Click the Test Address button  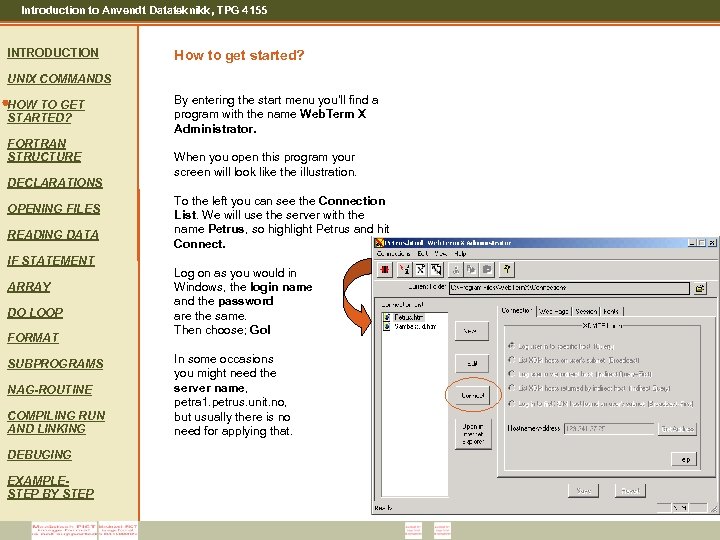point(677,429)
